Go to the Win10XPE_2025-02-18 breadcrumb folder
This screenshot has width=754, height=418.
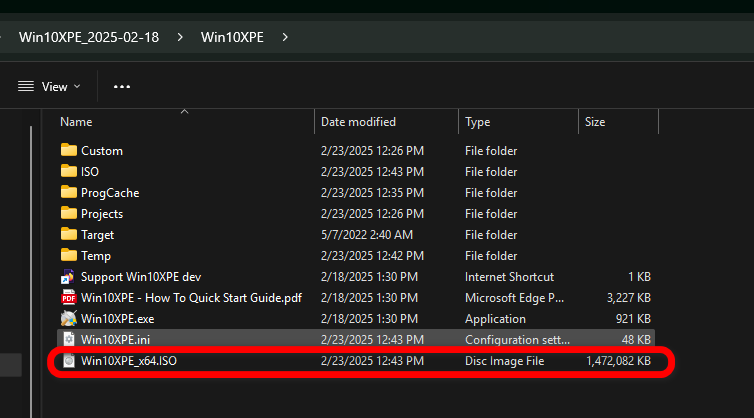pos(89,38)
